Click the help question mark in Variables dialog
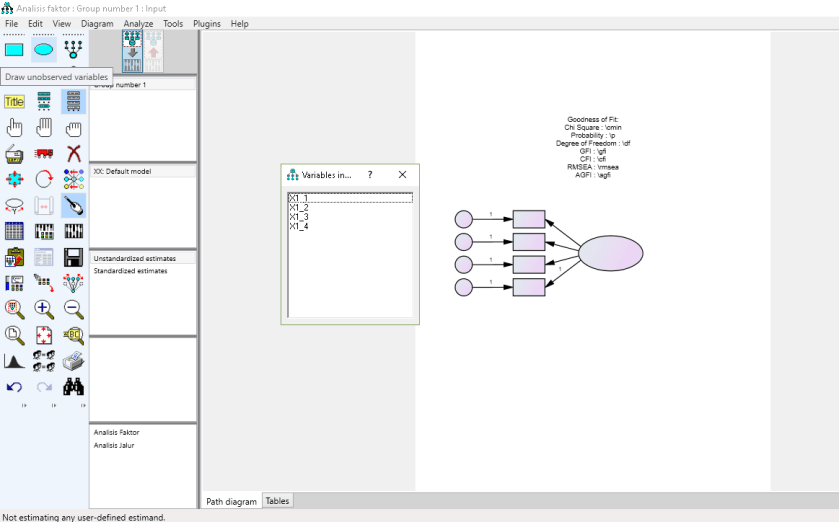The height and width of the screenshot is (522, 839). pyautogui.click(x=370, y=174)
